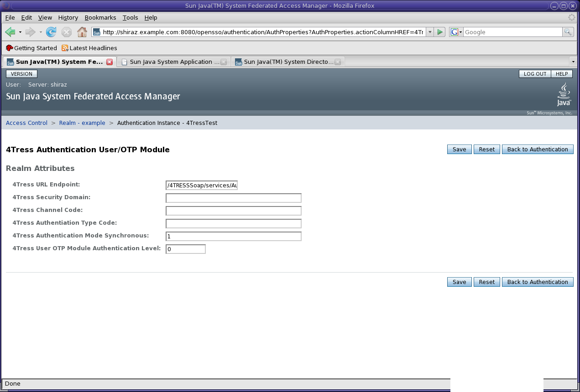The width and height of the screenshot is (580, 392).
Task: Click the top Back to Authentication button
Action: [x=538, y=150]
